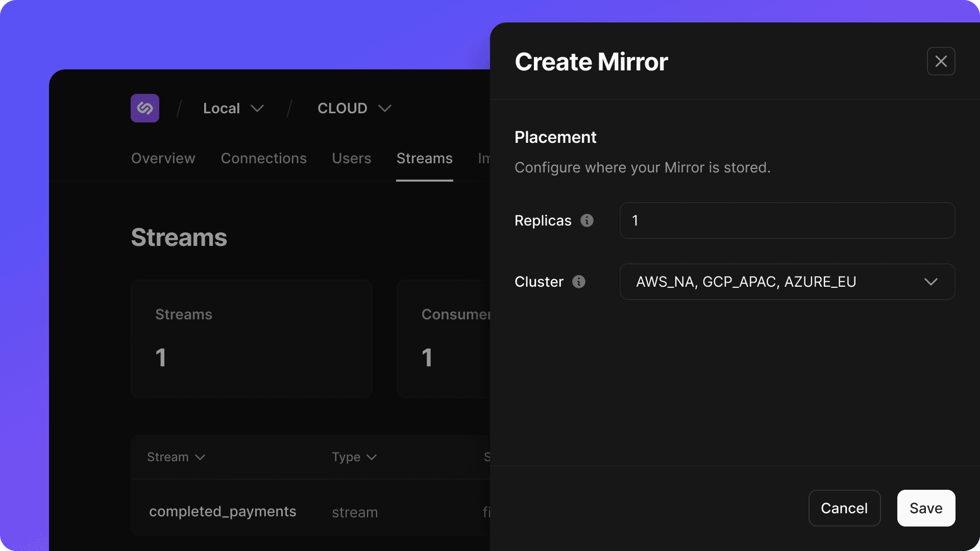This screenshot has width=980, height=551.
Task: Focus the Replicas input field
Action: point(787,220)
